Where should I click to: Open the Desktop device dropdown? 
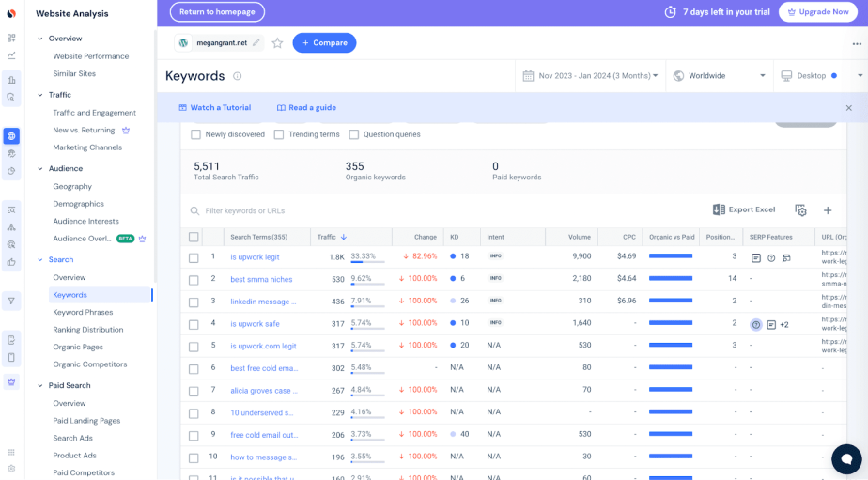pyautogui.click(x=820, y=76)
